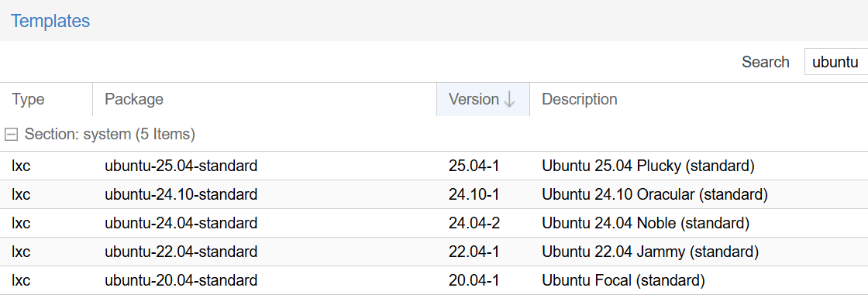The height and width of the screenshot is (305, 868).
Task: Sort by the Type column header
Action: click(x=46, y=99)
